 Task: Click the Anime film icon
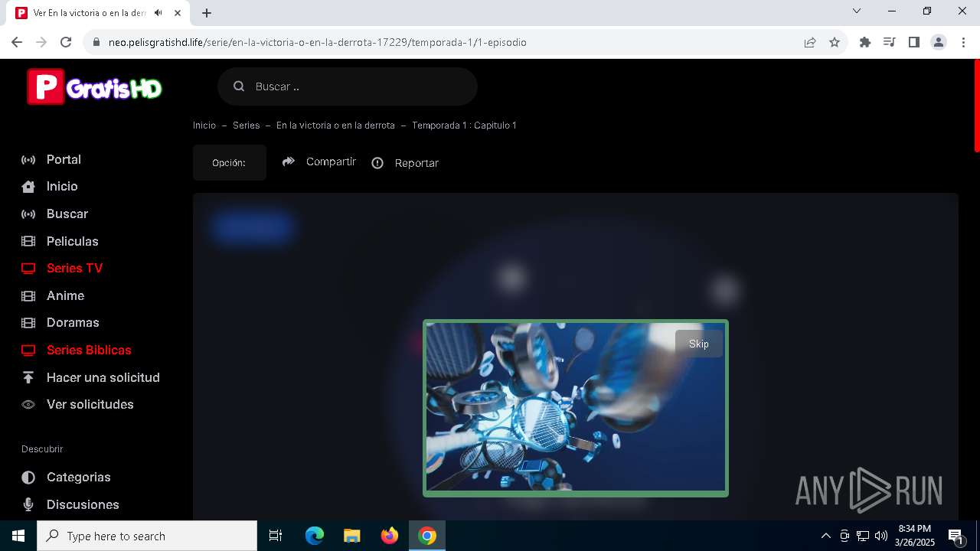[x=28, y=295]
